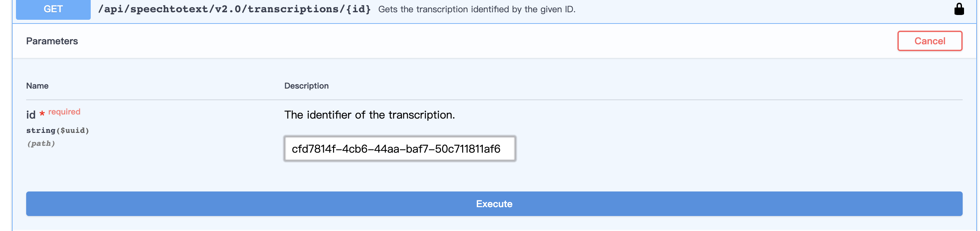Click the '{id}' placeholder in the endpoint path
Screen dimensions: 980x231
point(358,9)
